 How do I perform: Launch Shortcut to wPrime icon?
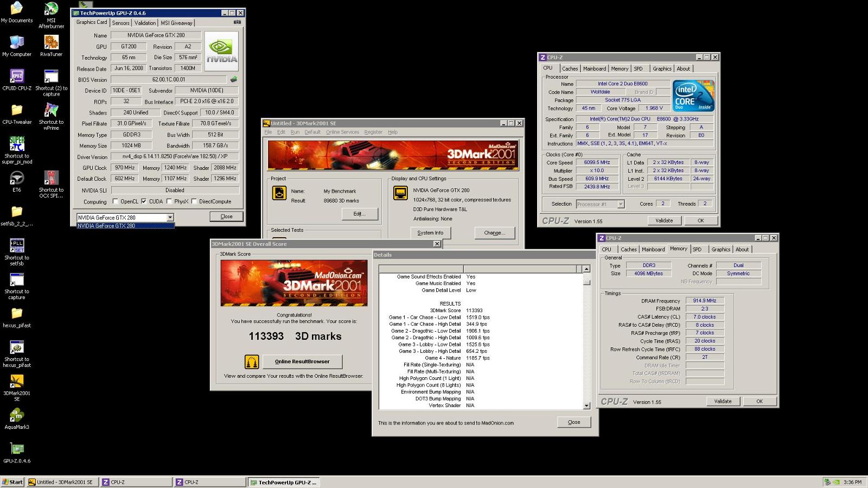point(51,117)
